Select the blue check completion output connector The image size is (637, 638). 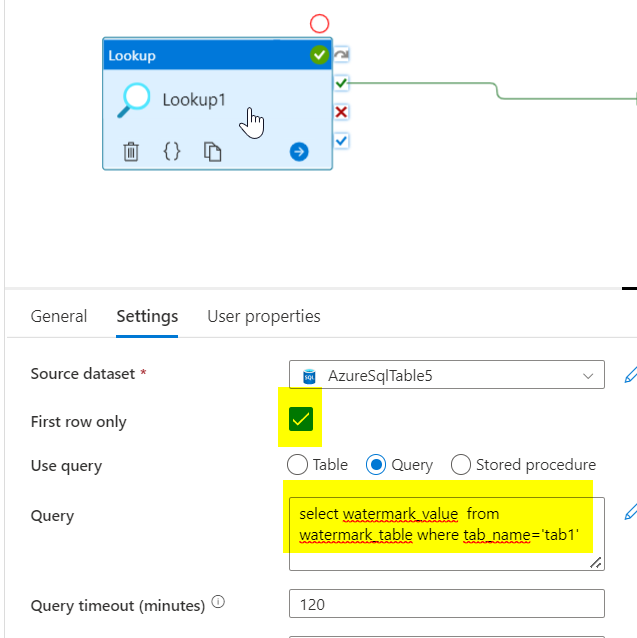coord(342,141)
